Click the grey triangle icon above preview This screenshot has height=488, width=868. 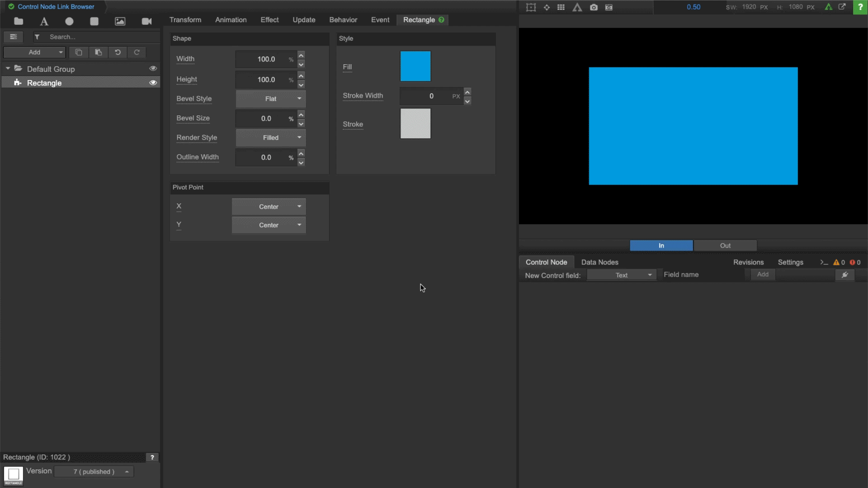(x=577, y=7)
